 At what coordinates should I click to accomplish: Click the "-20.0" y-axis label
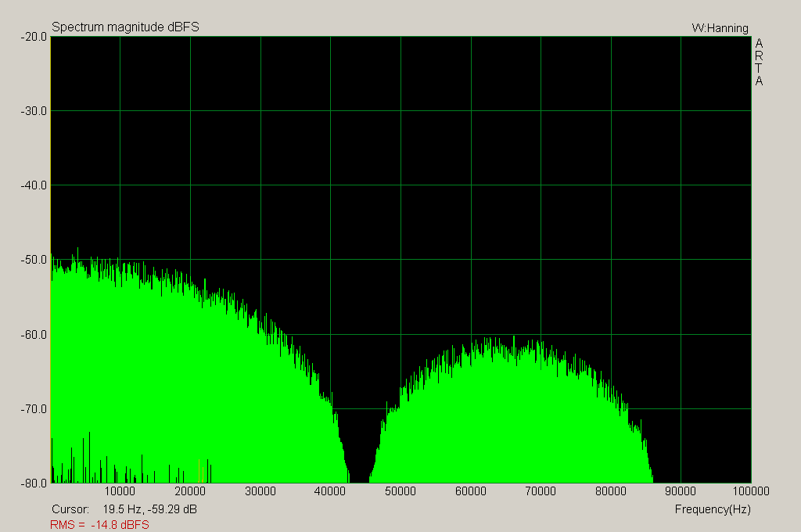[x=34, y=37]
